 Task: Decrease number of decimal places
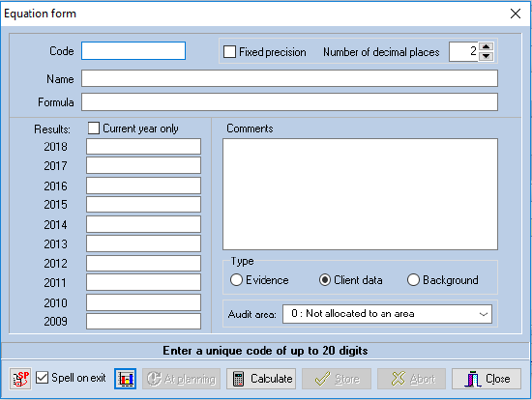[486, 56]
